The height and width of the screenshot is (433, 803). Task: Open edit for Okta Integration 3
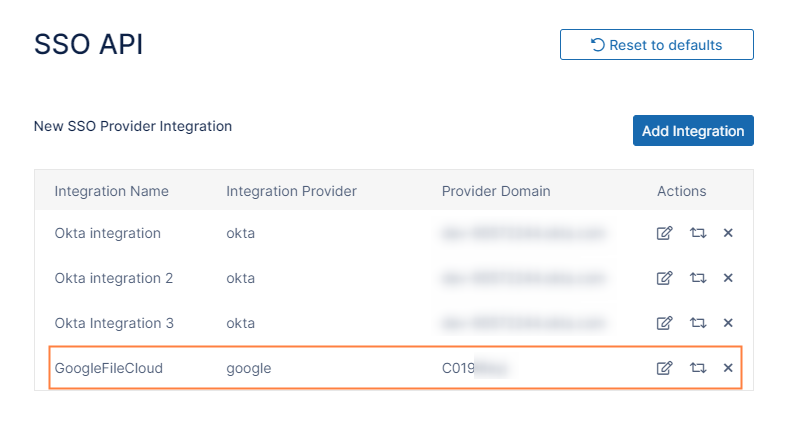(664, 323)
